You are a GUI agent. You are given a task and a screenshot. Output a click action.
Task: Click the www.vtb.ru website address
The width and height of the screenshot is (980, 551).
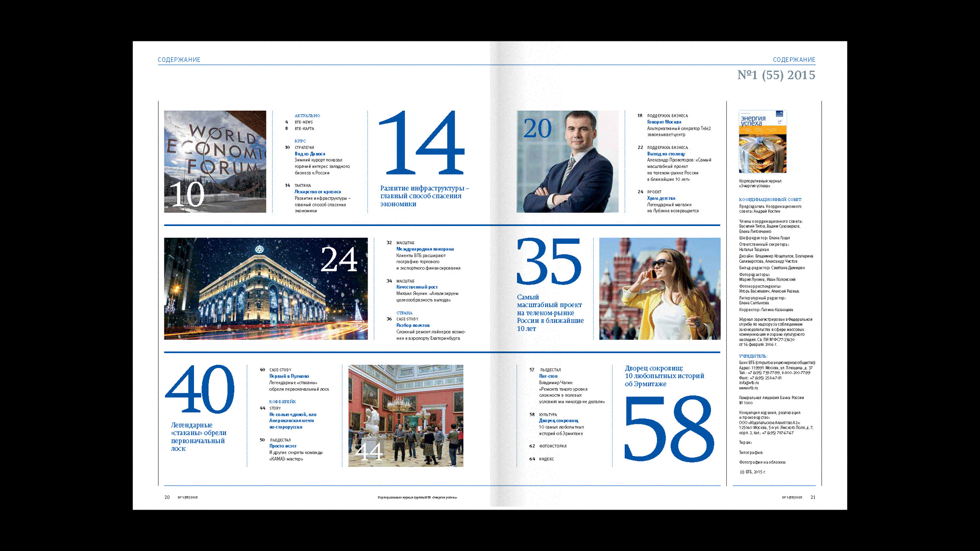748,388
